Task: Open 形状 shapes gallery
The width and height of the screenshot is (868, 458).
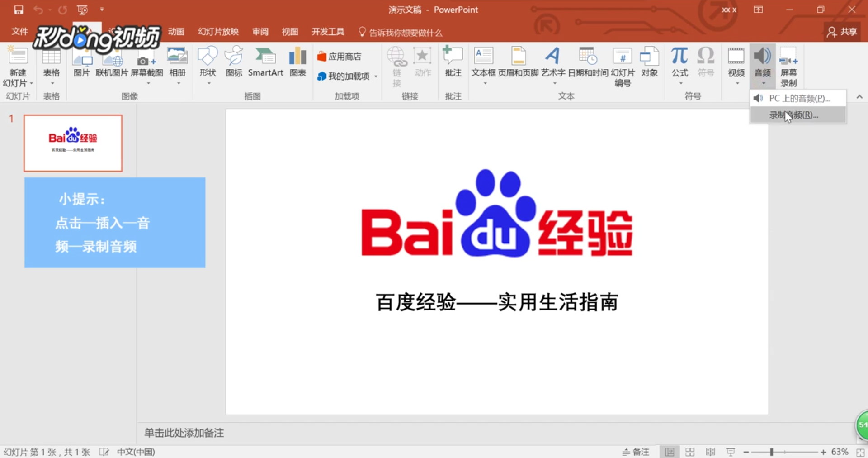Action: [x=208, y=66]
